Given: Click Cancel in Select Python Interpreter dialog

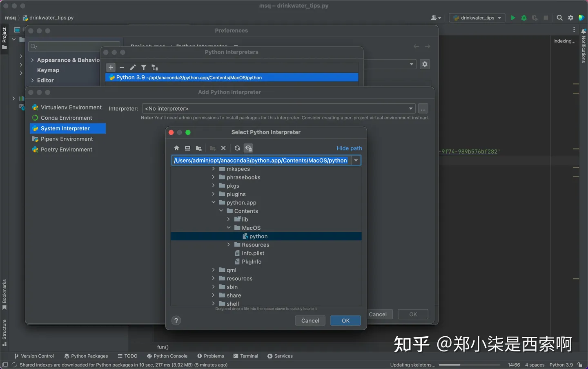Looking at the screenshot, I should (310, 321).
